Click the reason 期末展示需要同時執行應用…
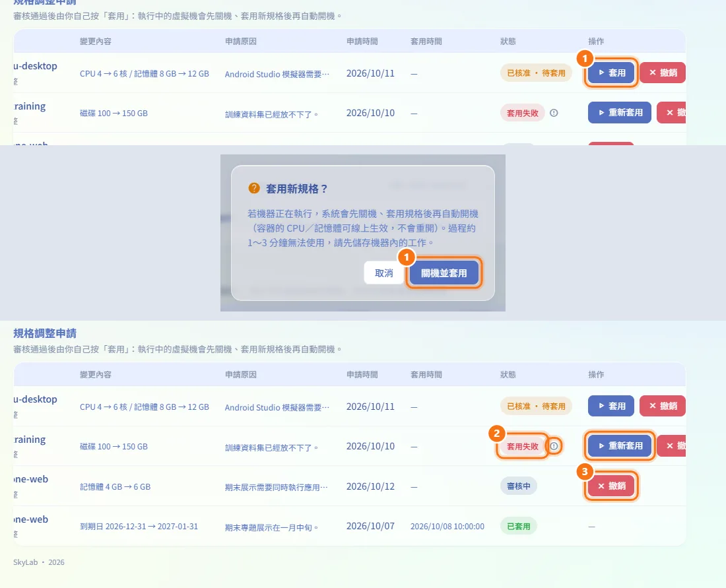 277,487
